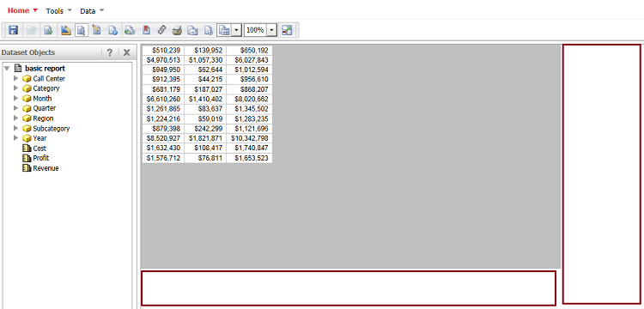
Task: Click the chain link toolbar icon
Action: (x=161, y=30)
